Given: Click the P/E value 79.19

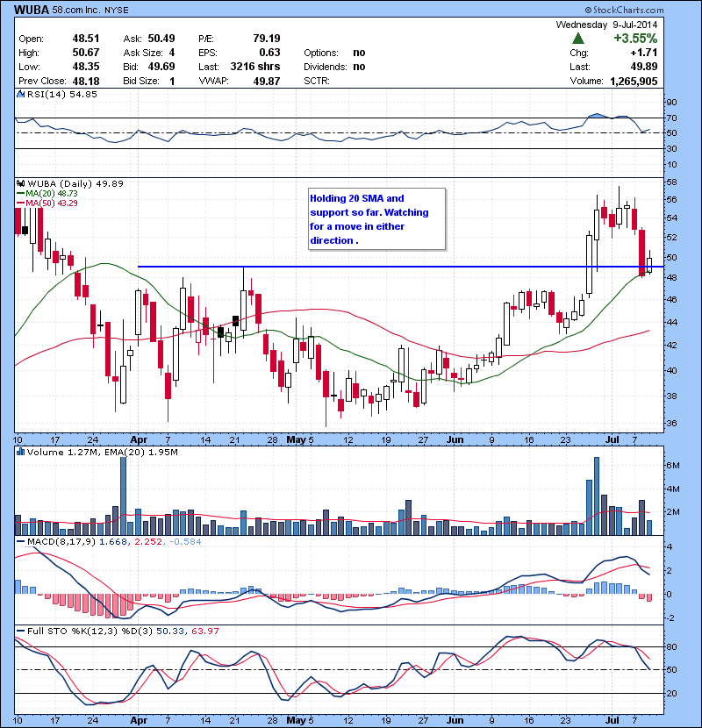Looking at the screenshot, I should 266,39.
